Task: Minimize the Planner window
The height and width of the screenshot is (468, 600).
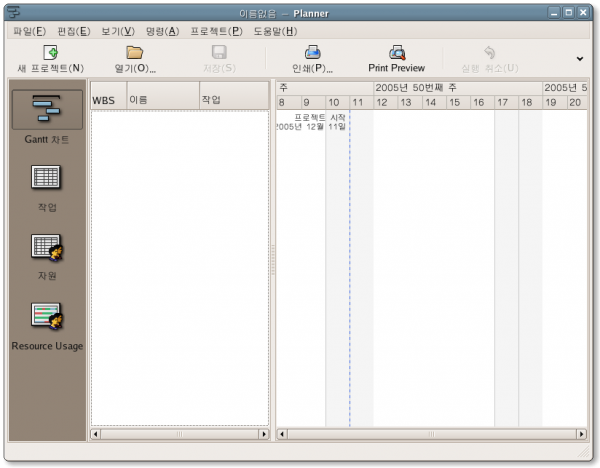Action: click(x=554, y=13)
